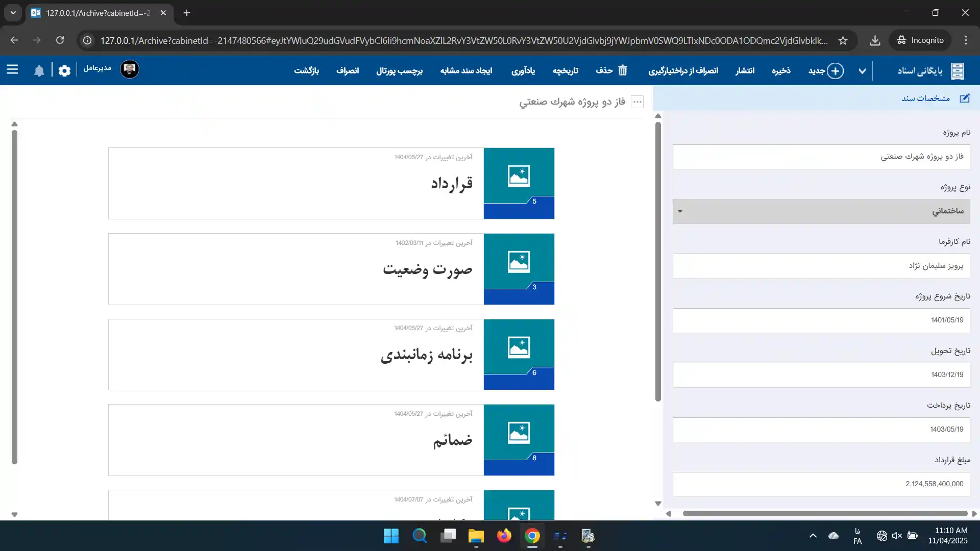Click the New (جدید) plus icon
This screenshot has width=980, height=551.
click(x=835, y=71)
